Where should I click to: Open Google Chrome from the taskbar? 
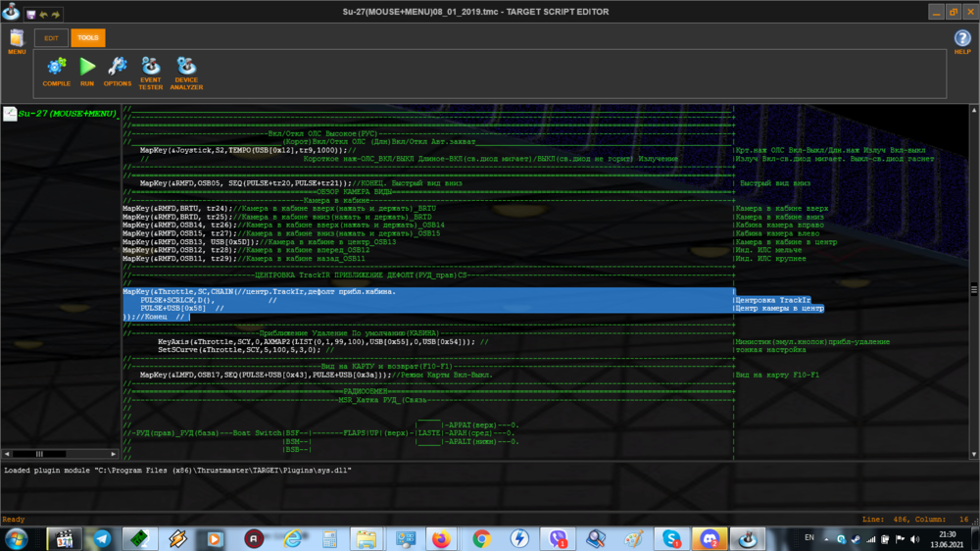pos(481,539)
